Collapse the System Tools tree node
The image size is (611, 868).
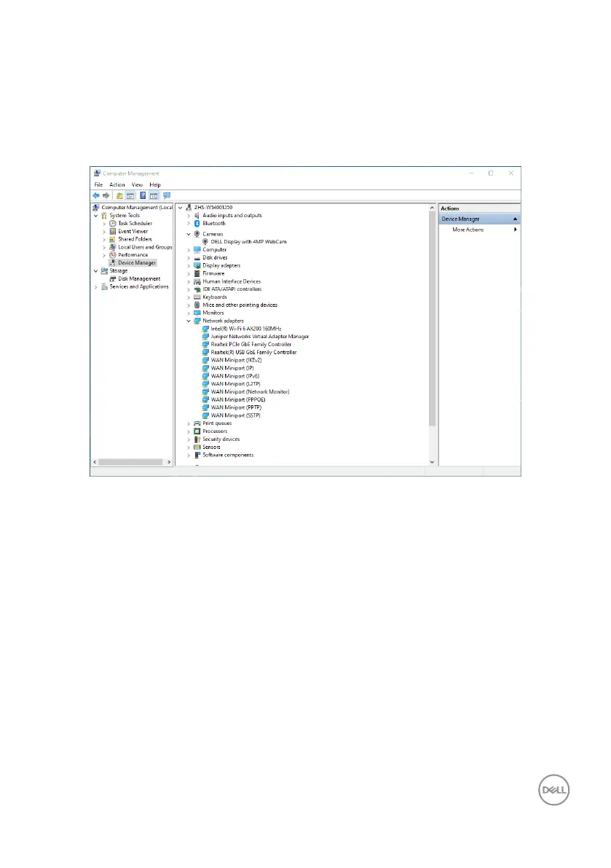click(96, 216)
